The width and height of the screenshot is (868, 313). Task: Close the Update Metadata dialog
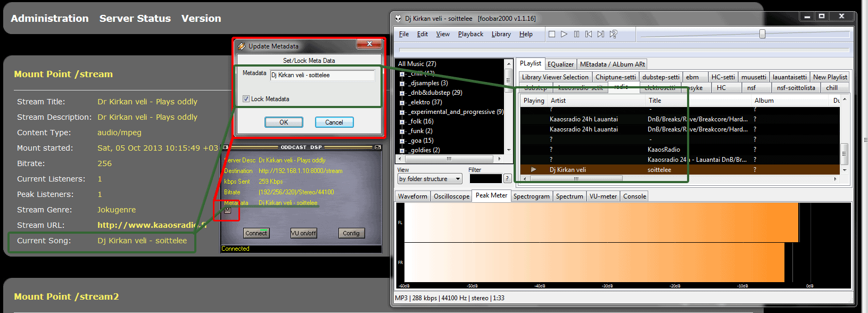pos(370,44)
